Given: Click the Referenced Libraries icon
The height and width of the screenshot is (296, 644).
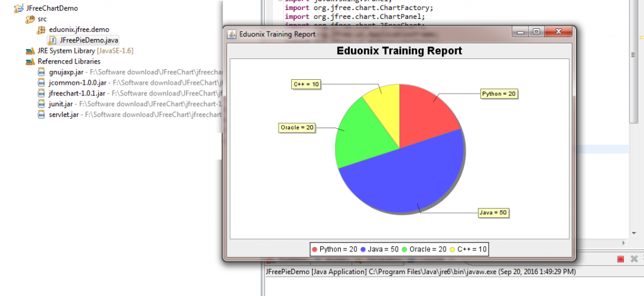Looking at the screenshot, I should pos(30,62).
